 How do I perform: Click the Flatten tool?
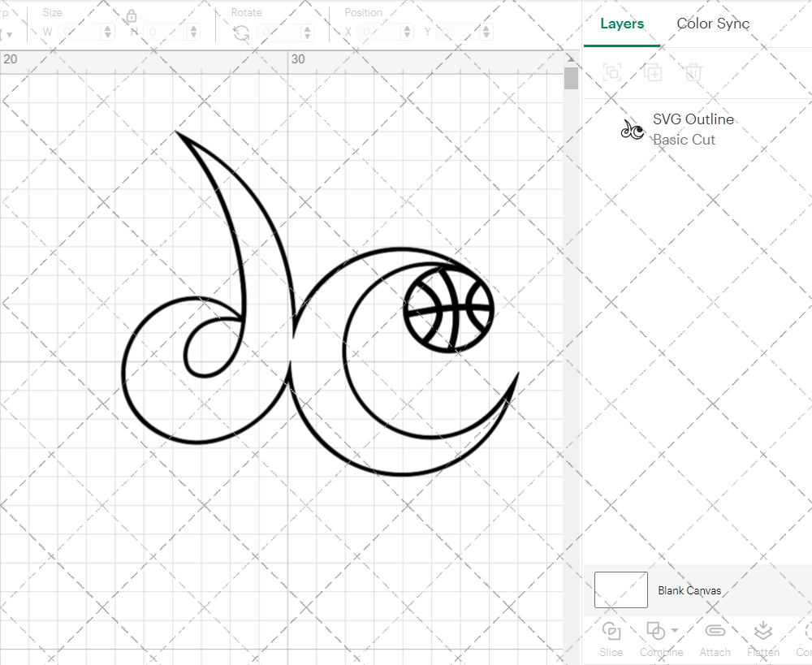point(763,637)
